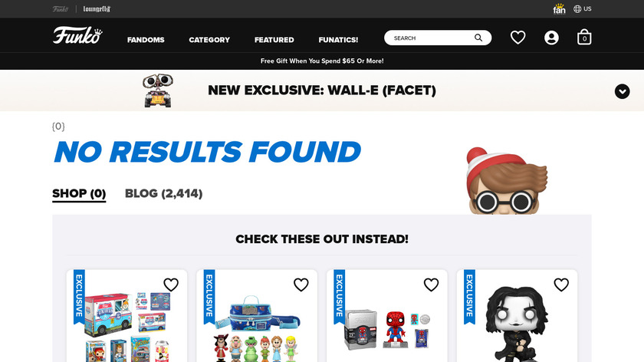The width and height of the screenshot is (644, 362).
Task: Favorite the ice cream truck set
Action: coord(171,285)
